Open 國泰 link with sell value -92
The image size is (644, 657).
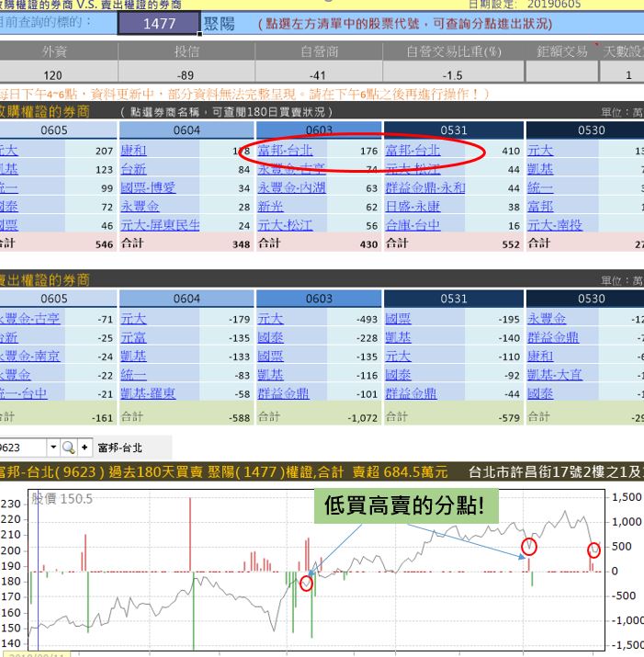click(x=399, y=375)
